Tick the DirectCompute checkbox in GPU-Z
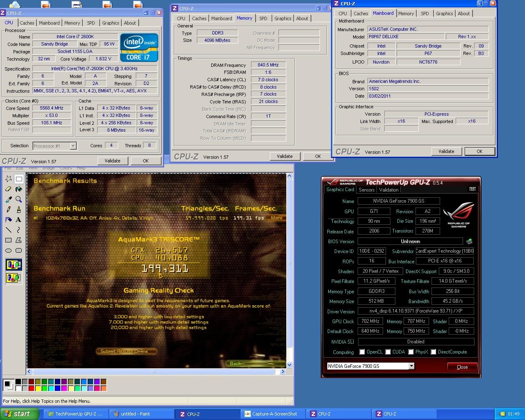Viewport: 525px width, 420px height. (x=433, y=352)
